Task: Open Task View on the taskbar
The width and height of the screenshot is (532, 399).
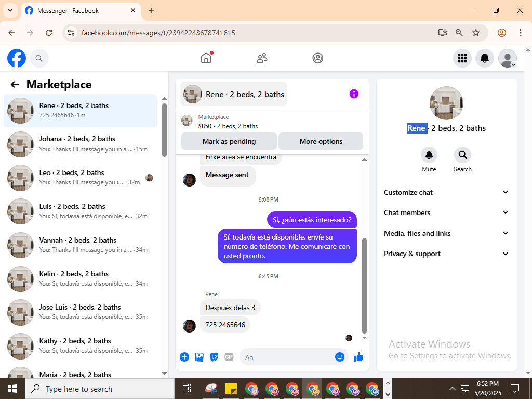Action: (187, 389)
